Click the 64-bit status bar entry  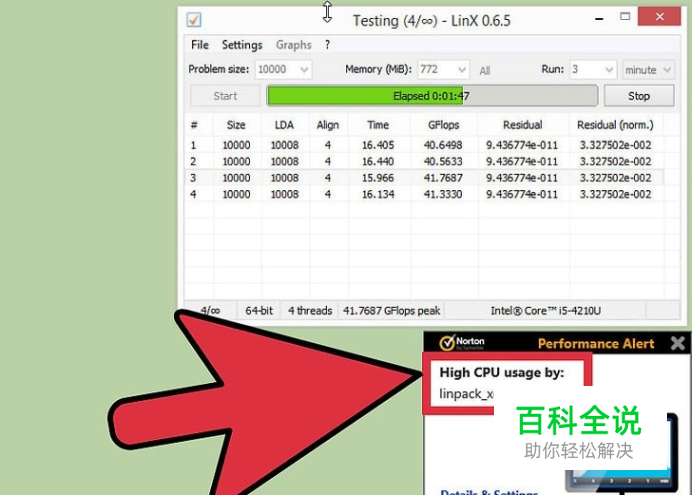coord(260,311)
